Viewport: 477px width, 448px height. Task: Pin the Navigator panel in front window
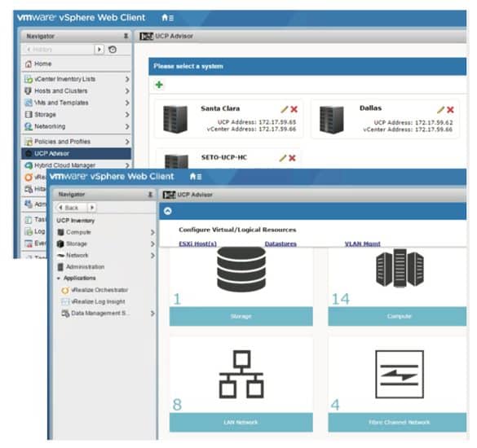click(x=150, y=195)
